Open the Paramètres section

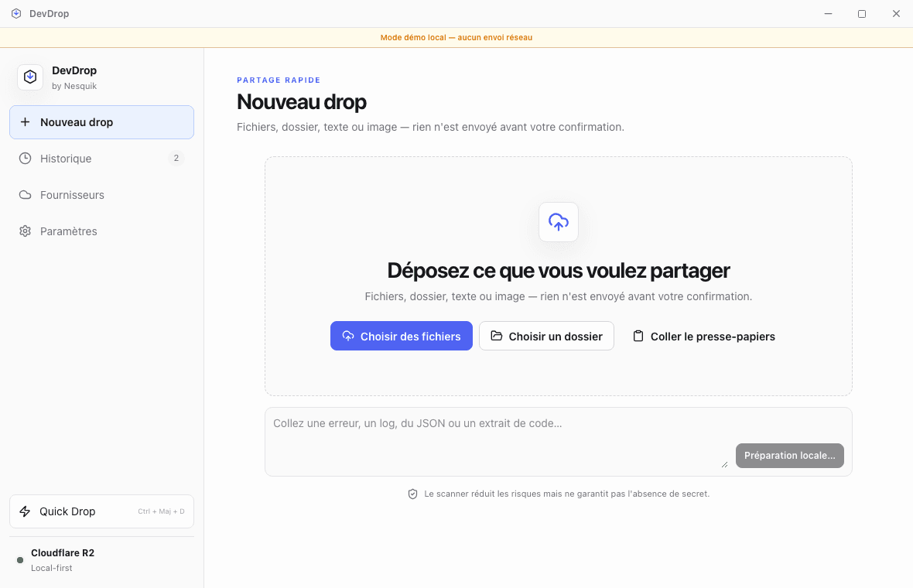point(102,231)
